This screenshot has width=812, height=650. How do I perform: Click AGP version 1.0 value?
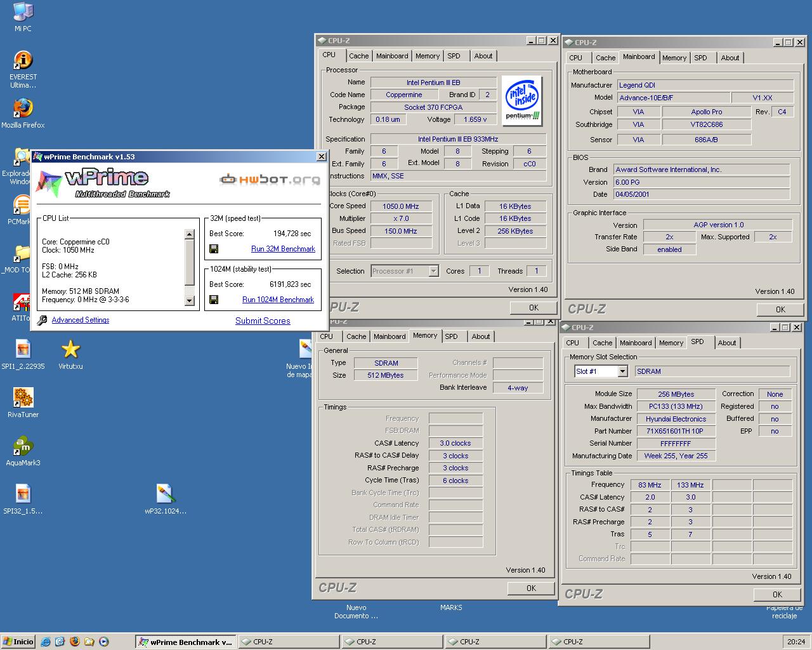(718, 225)
